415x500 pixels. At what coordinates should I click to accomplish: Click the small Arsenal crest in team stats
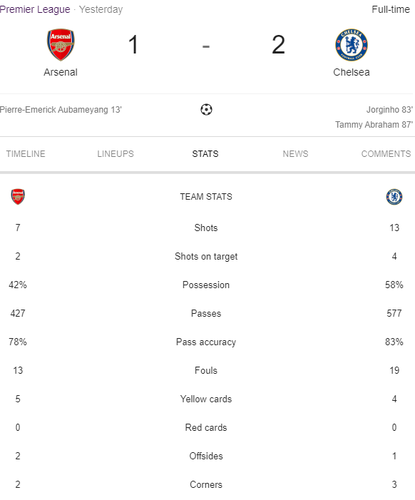click(18, 196)
